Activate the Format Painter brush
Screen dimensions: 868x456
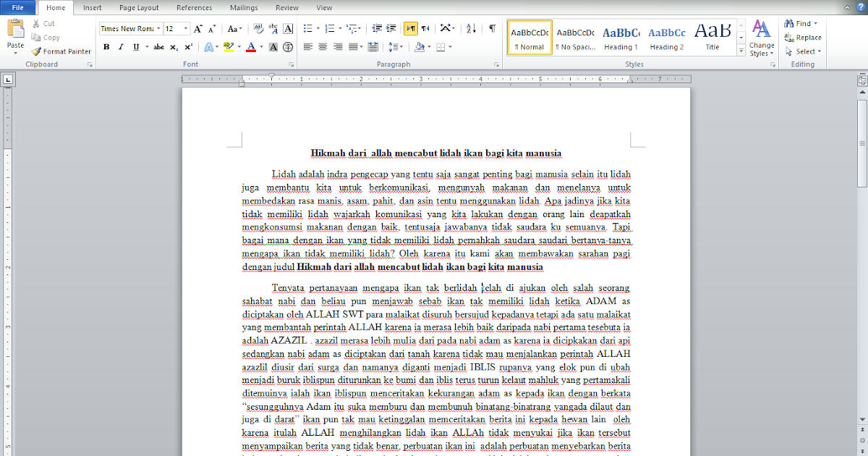pyautogui.click(x=61, y=51)
